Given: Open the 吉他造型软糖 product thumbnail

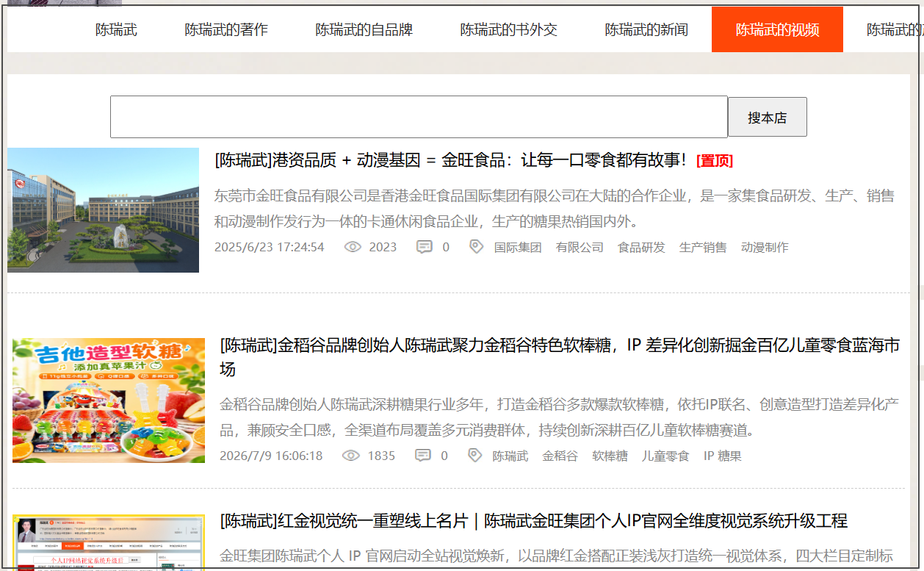Looking at the screenshot, I should coord(109,401).
